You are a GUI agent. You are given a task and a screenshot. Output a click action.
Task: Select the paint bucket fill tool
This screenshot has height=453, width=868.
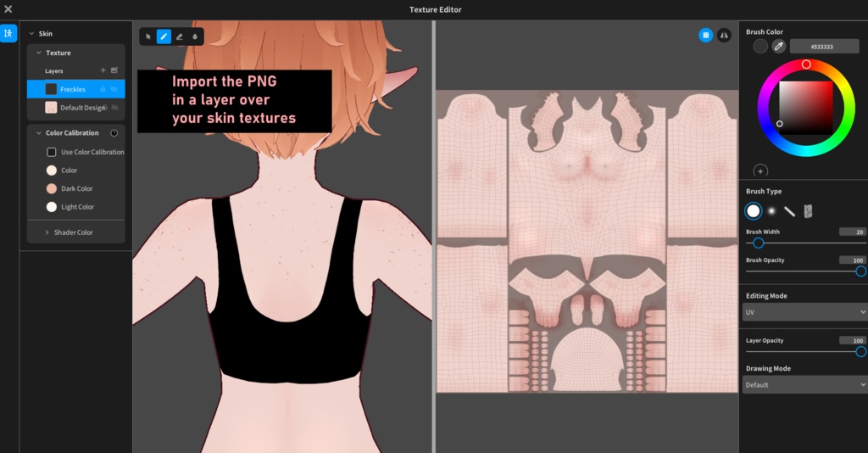(x=195, y=36)
